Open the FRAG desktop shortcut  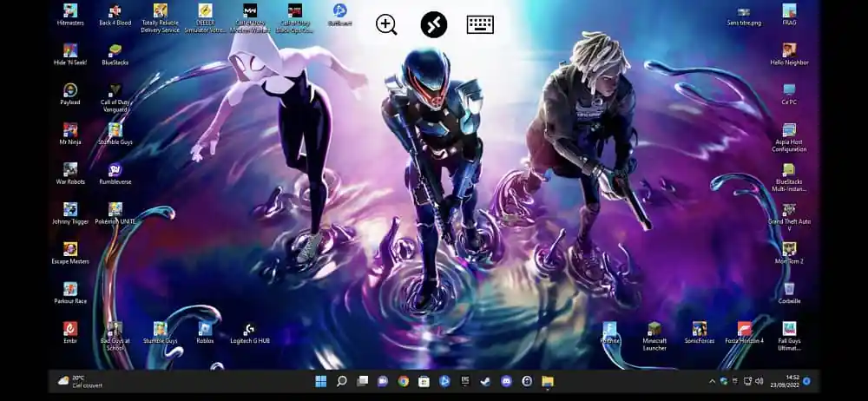coord(789,15)
